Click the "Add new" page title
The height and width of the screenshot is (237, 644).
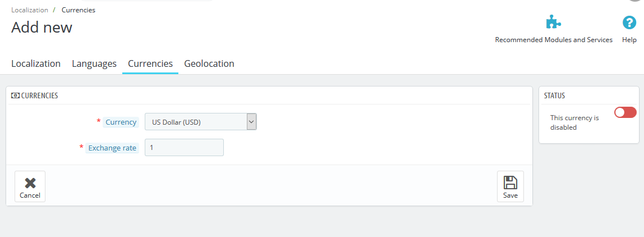[x=42, y=27]
